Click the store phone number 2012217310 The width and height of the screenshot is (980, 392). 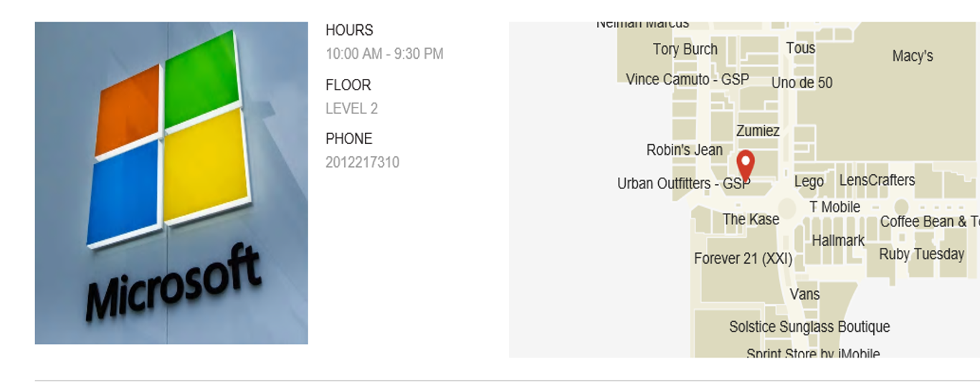pos(362,163)
